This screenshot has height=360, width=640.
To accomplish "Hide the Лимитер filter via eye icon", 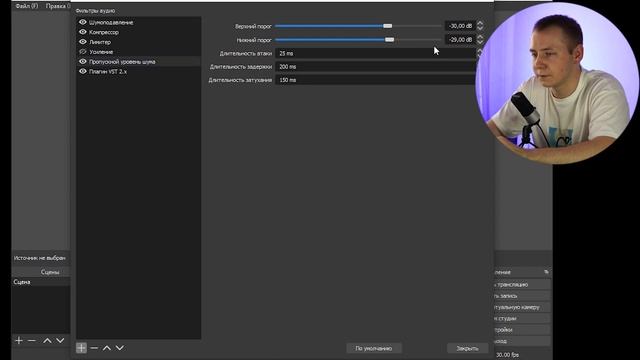I will tap(82, 42).
